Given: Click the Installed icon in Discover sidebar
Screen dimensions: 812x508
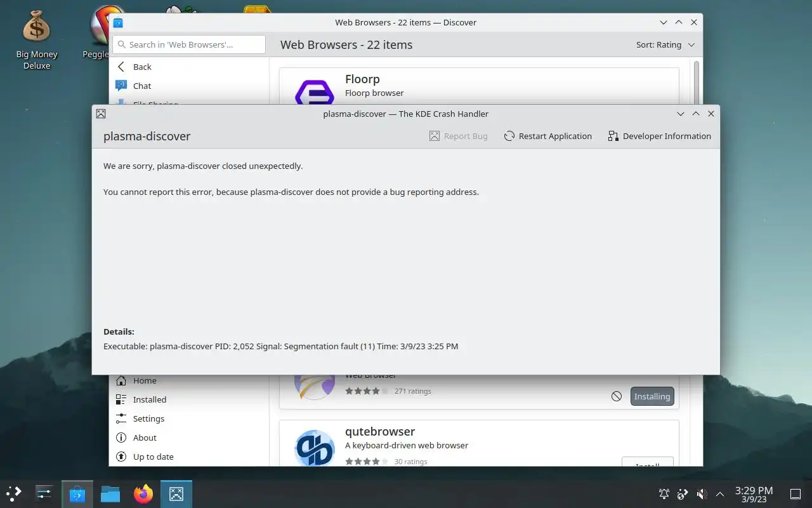Looking at the screenshot, I should 121,399.
